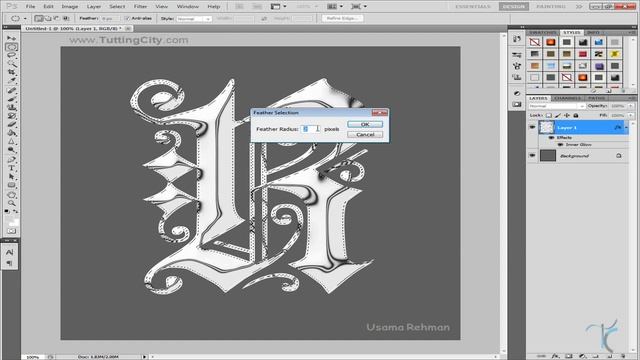The width and height of the screenshot is (640, 360).
Task: Select the Crop tool
Action: (11, 72)
